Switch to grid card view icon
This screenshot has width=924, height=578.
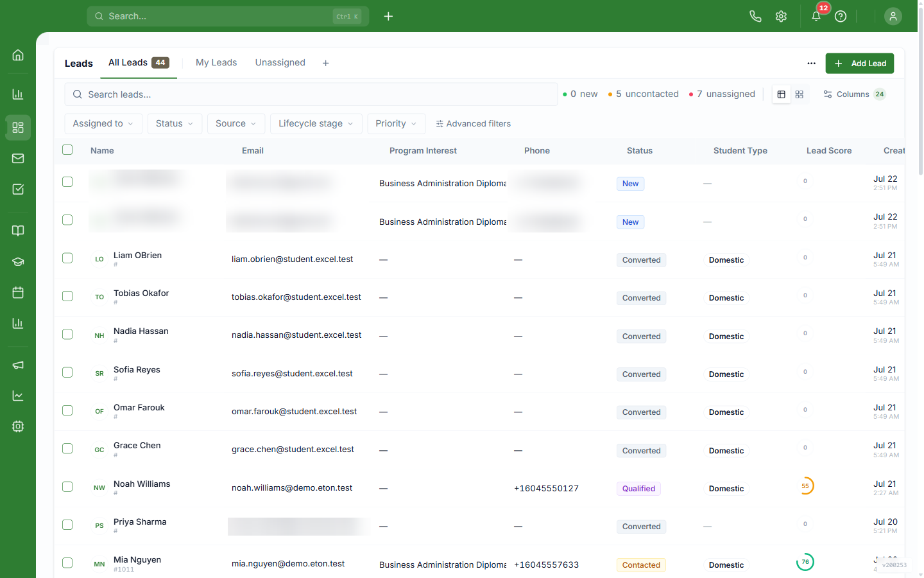point(800,94)
